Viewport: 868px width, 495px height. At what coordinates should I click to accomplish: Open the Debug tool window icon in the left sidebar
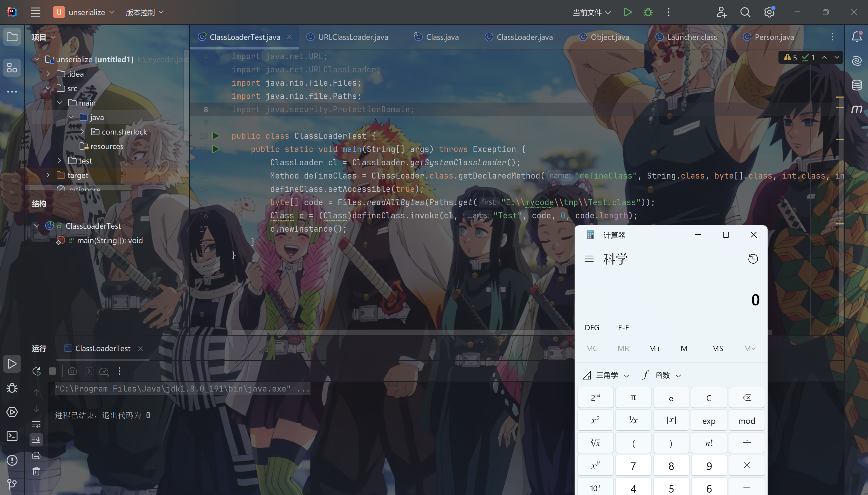coord(12,388)
